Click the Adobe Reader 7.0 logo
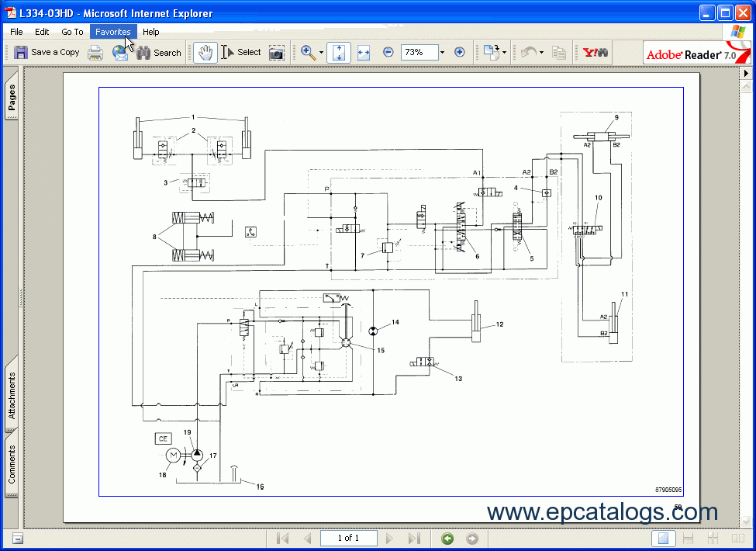Screen dimensions: 756x551 (697, 53)
